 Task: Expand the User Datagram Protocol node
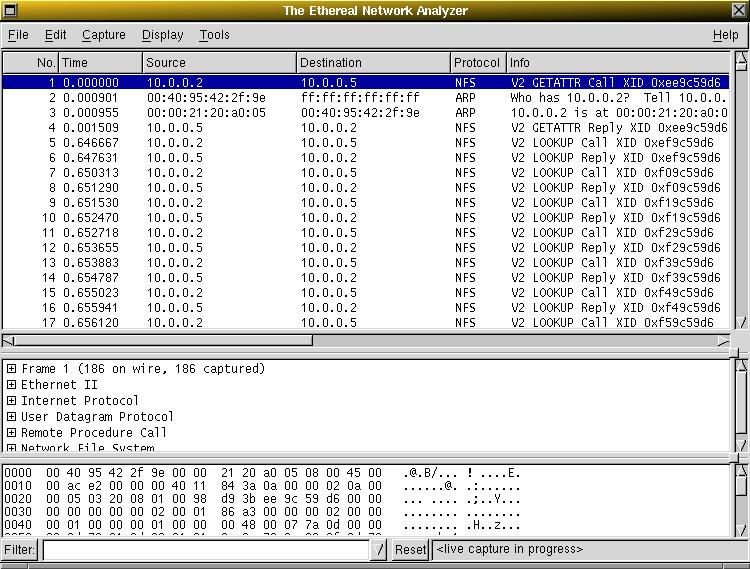(11, 416)
